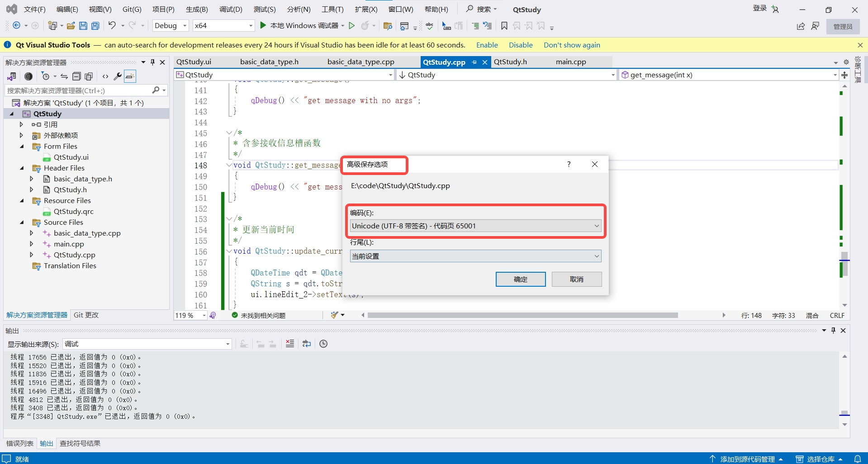This screenshot has height=464, width=868.
Task: Click Switch Views icon in Solution Explorer
Action: 12,76
